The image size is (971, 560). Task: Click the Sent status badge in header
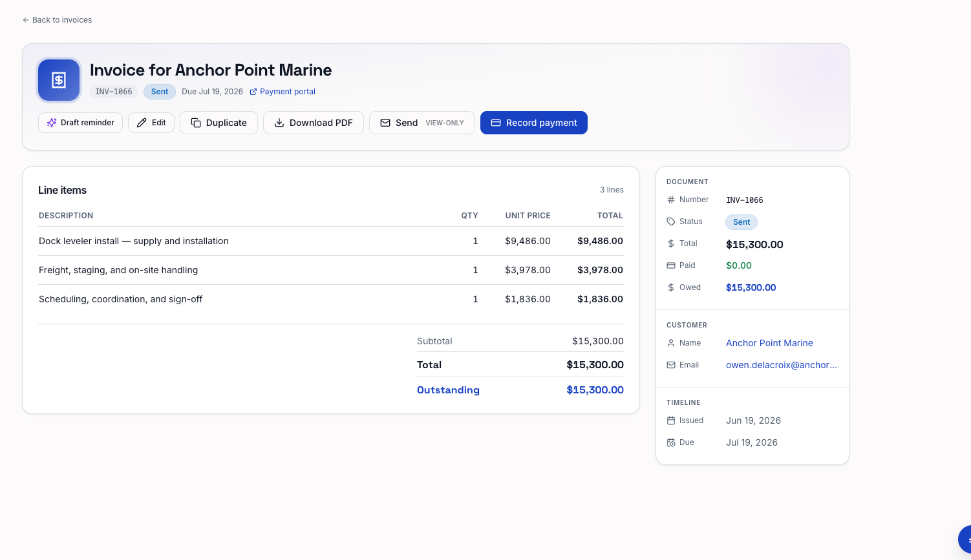pyautogui.click(x=160, y=92)
